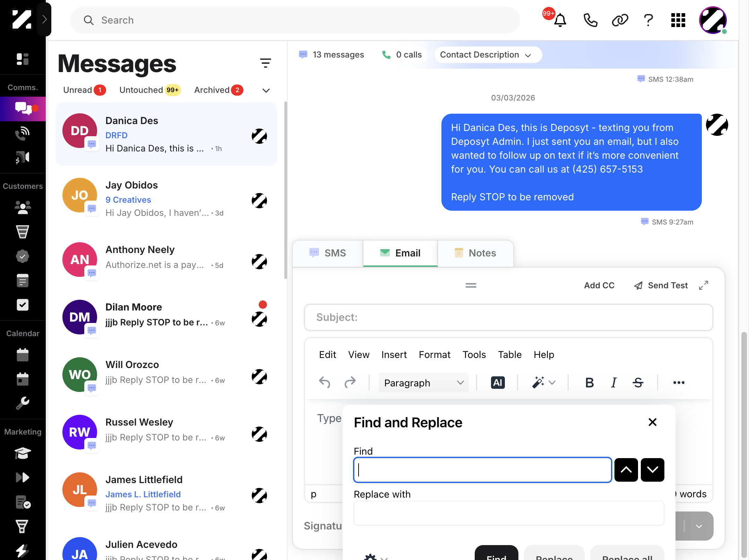
Task: Toggle strikethrough formatting
Action: pos(638,383)
